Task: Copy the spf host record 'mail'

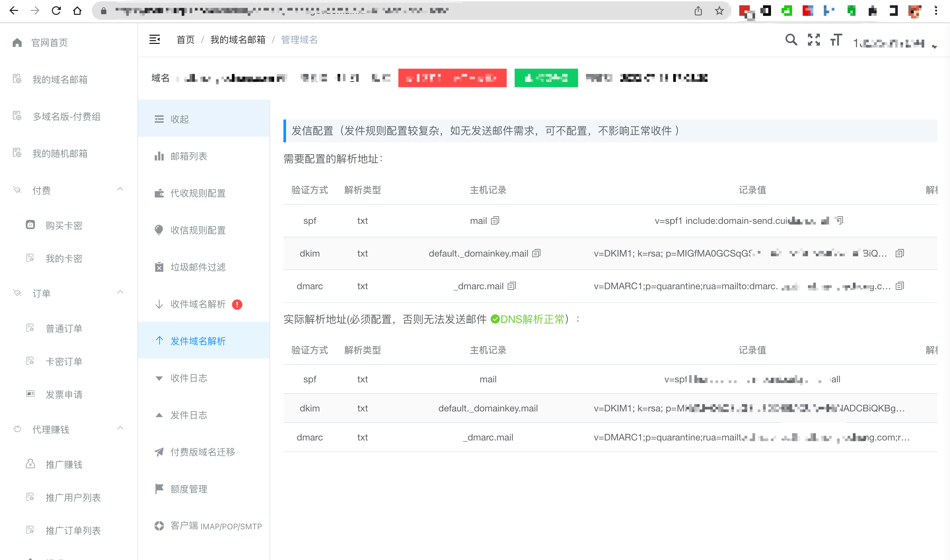Action: [495, 220]
